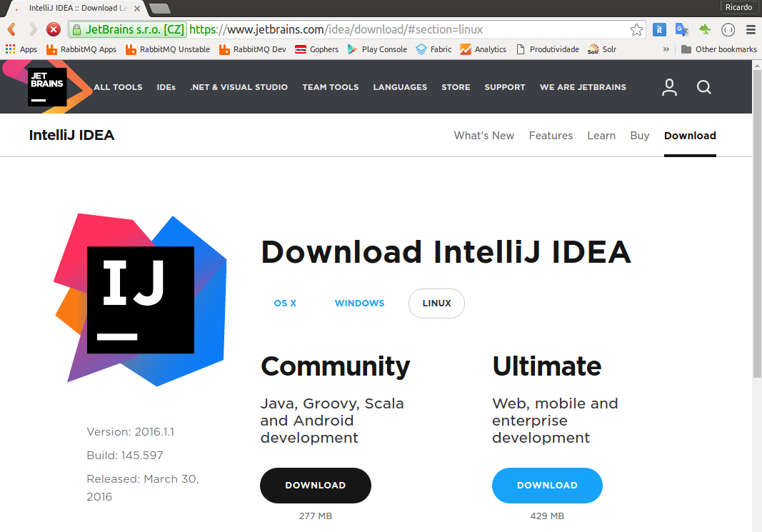
Task: Open .NET & VISUAL STUDIO menu
Action: (x=239, y=87)
